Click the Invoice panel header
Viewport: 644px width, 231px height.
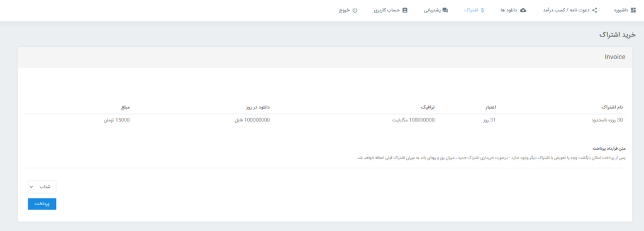tap(325, 57)
